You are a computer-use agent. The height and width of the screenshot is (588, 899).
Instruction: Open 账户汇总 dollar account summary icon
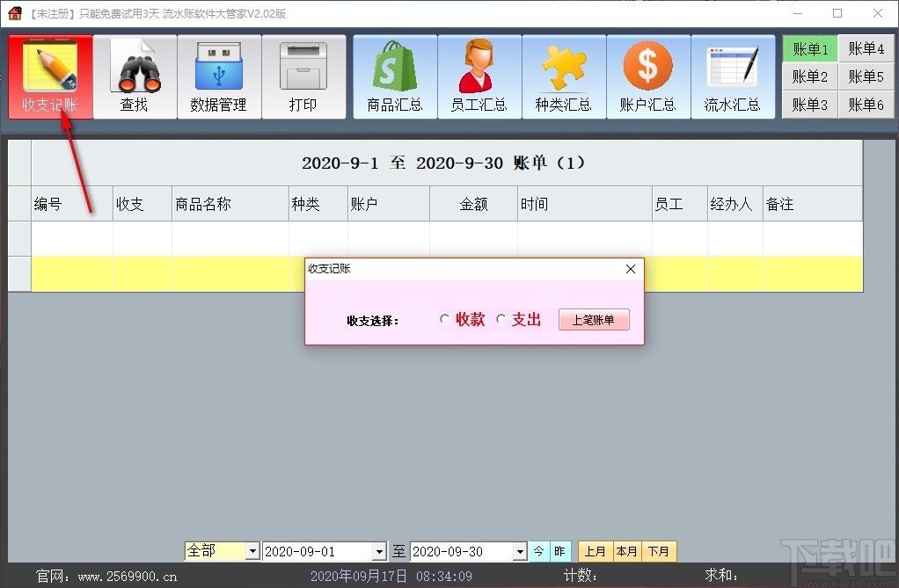point(648,75)
